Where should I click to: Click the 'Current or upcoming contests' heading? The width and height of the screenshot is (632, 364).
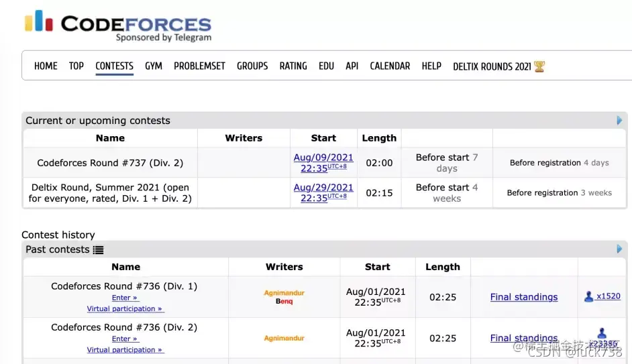click(x=98, y=121)
